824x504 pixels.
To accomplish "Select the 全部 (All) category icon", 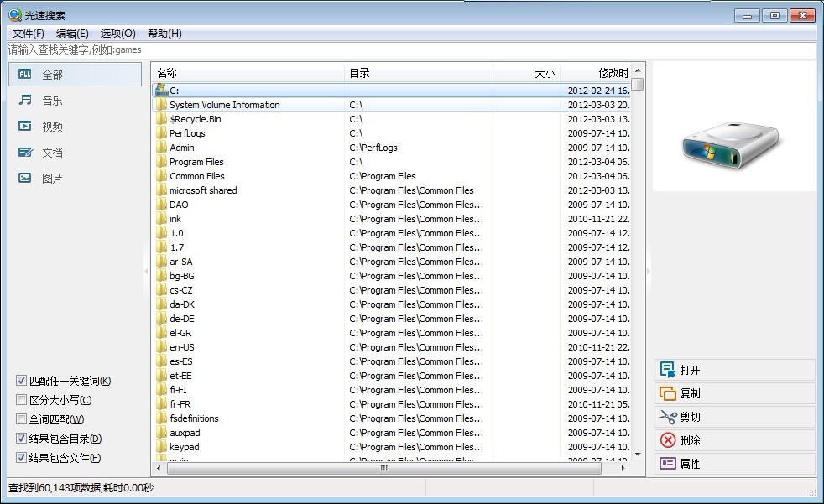I will tap(25, 75).
